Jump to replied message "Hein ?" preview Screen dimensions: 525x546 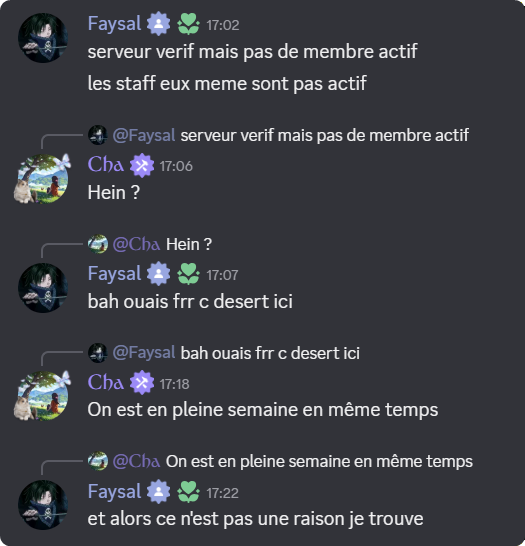(189, 244)
